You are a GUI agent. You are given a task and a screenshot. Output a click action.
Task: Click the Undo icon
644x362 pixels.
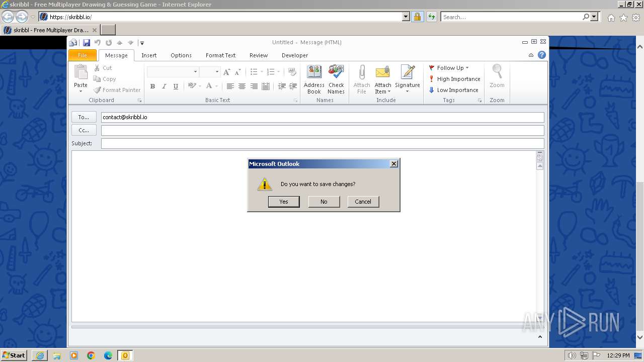(x=98, y=43)
